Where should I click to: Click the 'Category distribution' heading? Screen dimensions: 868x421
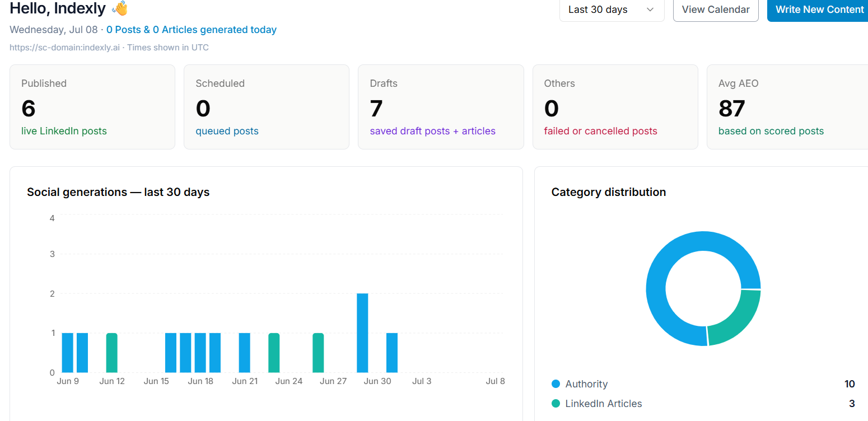(609, 192)
